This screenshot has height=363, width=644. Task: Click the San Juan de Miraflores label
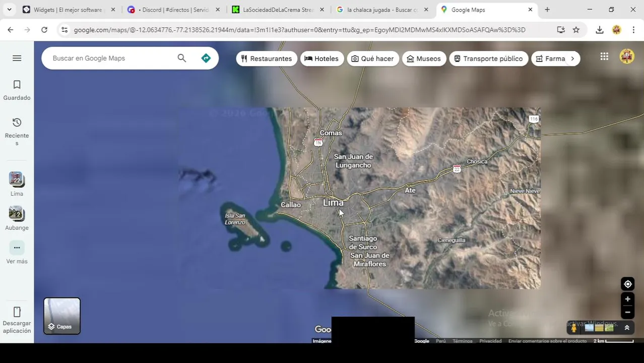tap(370, 260)
